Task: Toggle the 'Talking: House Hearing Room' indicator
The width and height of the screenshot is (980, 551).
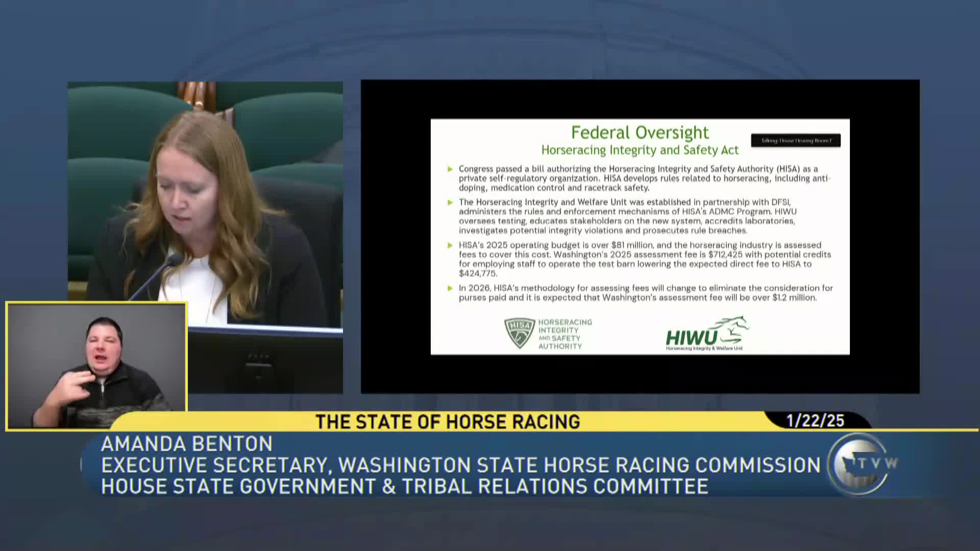Action: [795, 140]
